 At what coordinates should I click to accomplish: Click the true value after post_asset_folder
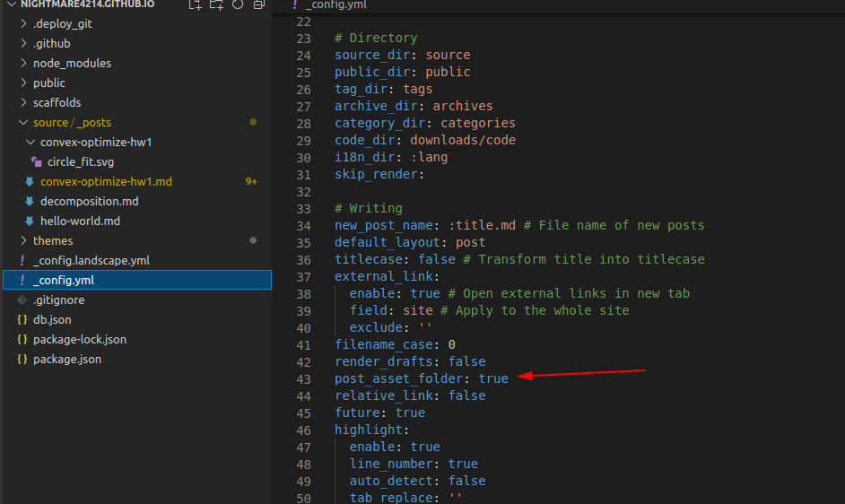point(493,378)
